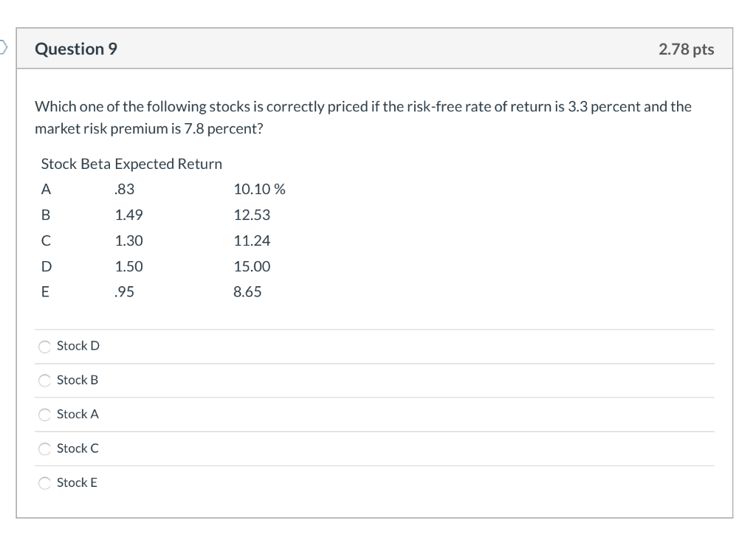756x540 pixels.
Task: Click Stock C's expected return 11.24
Action: (252, 240)
